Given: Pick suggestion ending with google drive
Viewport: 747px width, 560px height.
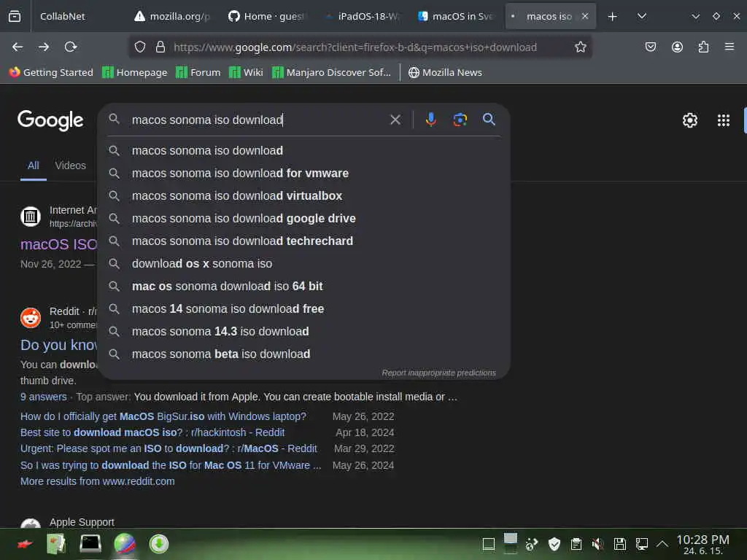Looking at the screenshot, I should click(x=304, y=219).
